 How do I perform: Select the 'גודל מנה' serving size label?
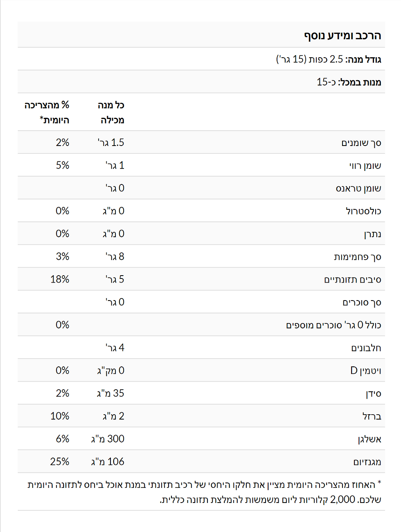[x=363, y=59]
